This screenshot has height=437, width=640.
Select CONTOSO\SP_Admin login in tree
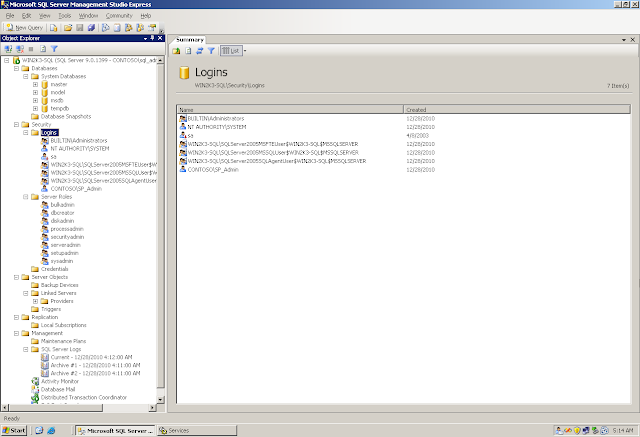(76, 189)
